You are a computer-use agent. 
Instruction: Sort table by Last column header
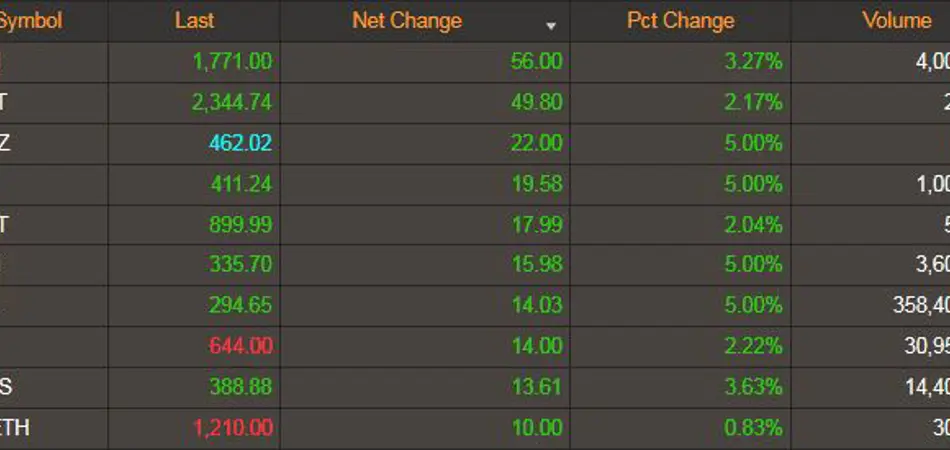point(194,20)
